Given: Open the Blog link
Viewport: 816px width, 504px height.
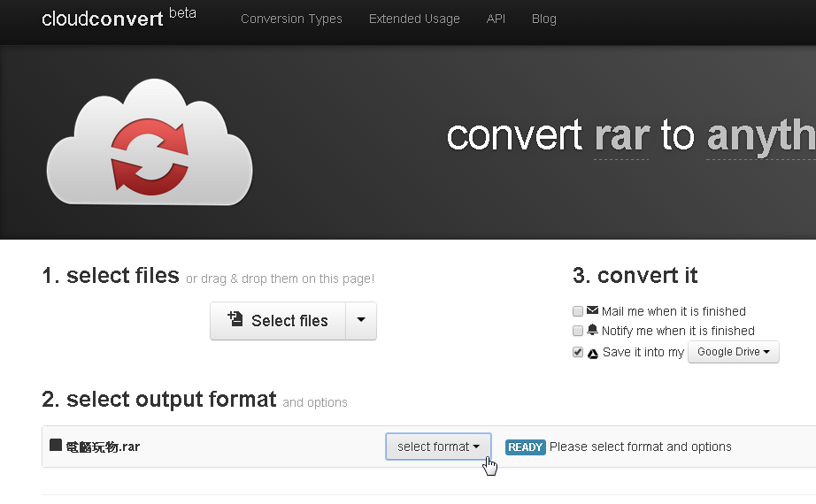Looking at the screenshot, I should coord(543,19).
